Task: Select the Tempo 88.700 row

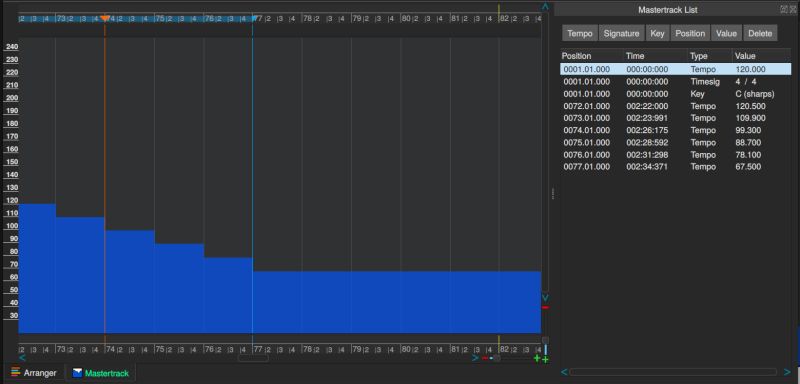Action: (x=676, y=142)
